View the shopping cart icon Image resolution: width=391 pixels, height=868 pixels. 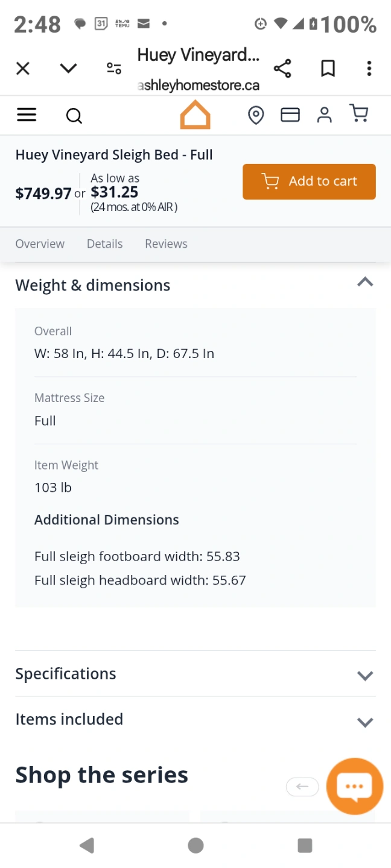359,113
